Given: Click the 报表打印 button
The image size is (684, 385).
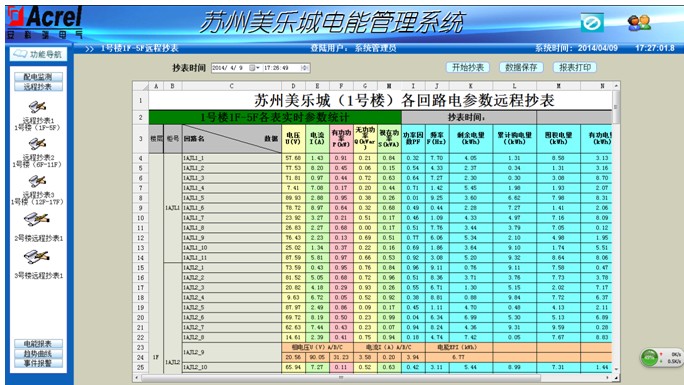Looking at the screenshot, I should tap(575, 67).
